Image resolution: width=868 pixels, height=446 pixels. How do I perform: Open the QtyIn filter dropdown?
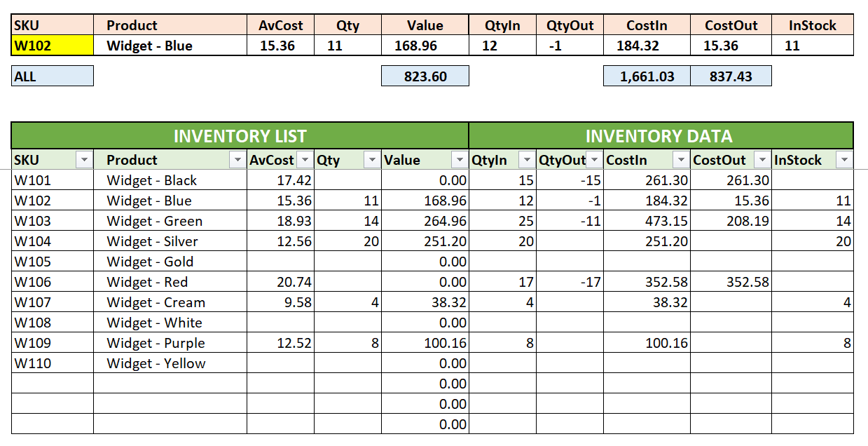(x=526, y=160)
